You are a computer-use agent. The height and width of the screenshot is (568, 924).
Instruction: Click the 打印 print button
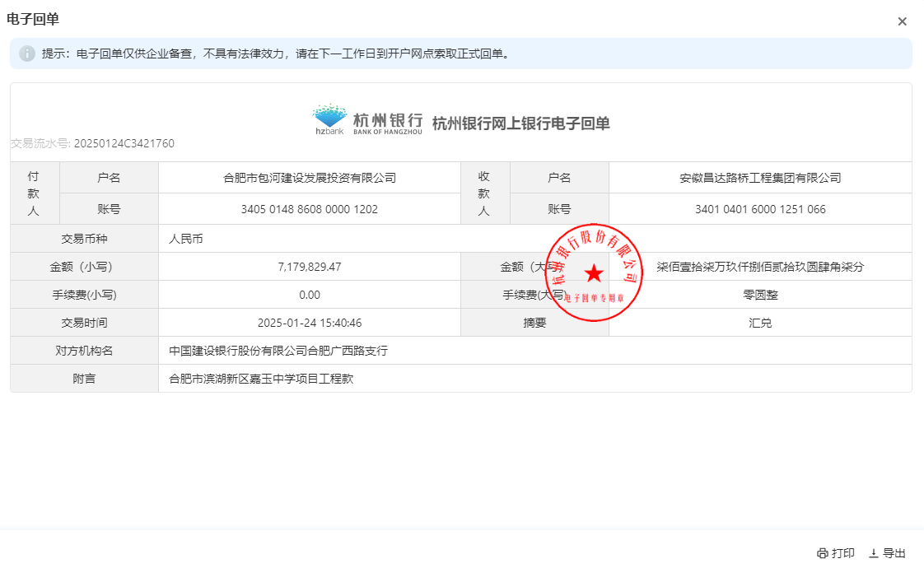pos(835,553)
